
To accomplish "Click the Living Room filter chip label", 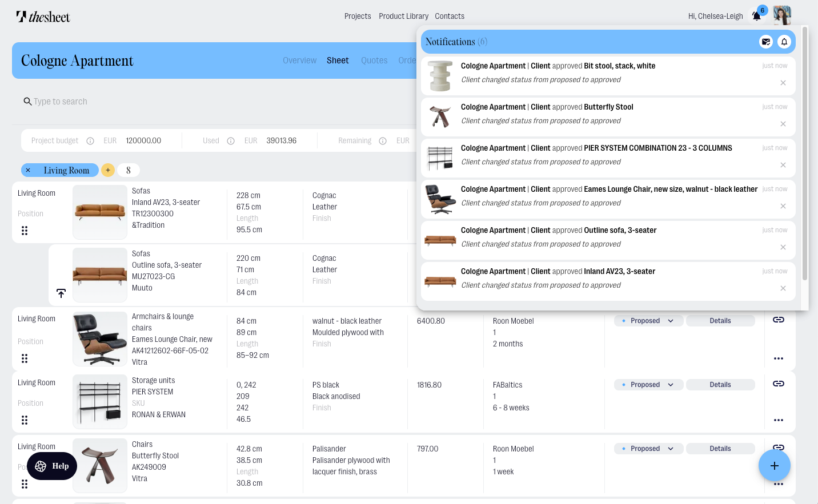I will (x=66, y=170).
